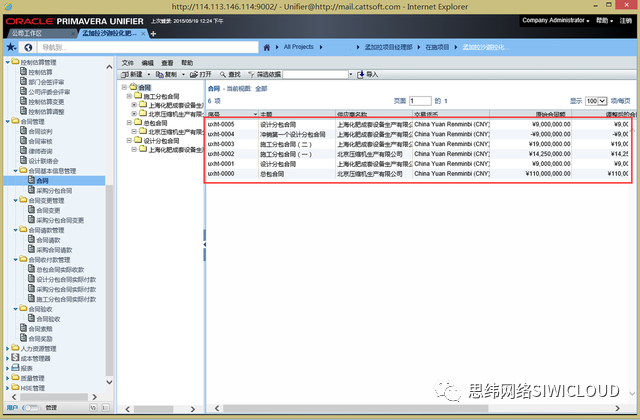Open the display 100 rows dropdown

click(x=596, y=101)
